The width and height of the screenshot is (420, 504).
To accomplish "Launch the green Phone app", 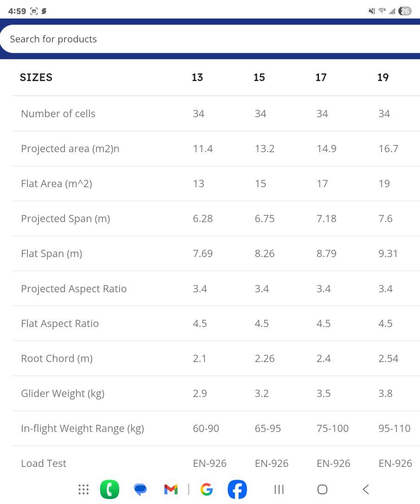I will coord(109,489).
